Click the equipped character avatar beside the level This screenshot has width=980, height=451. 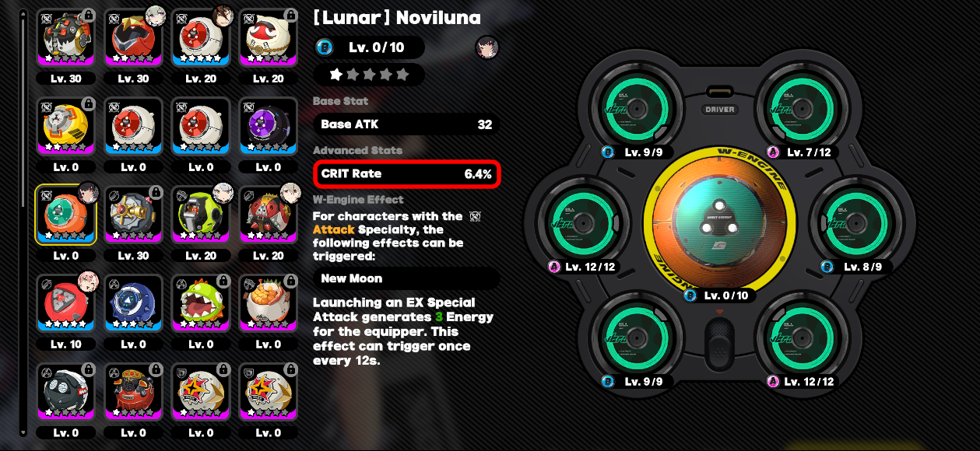(486, 47)
